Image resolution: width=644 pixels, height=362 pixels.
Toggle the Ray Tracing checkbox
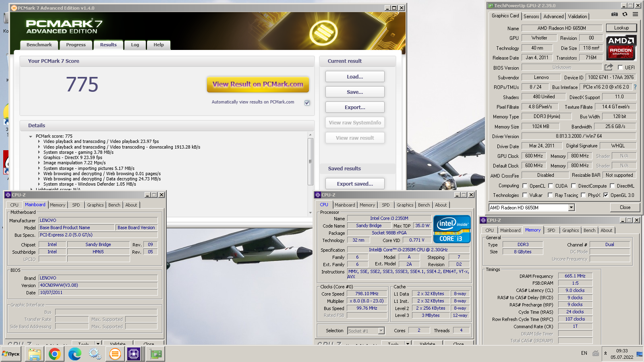[550, 195]
